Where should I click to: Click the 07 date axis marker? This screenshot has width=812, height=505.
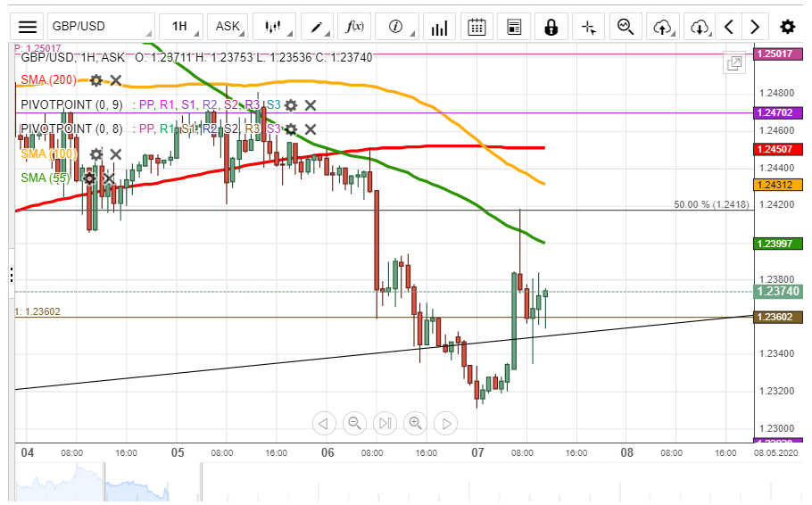point(477,453)
